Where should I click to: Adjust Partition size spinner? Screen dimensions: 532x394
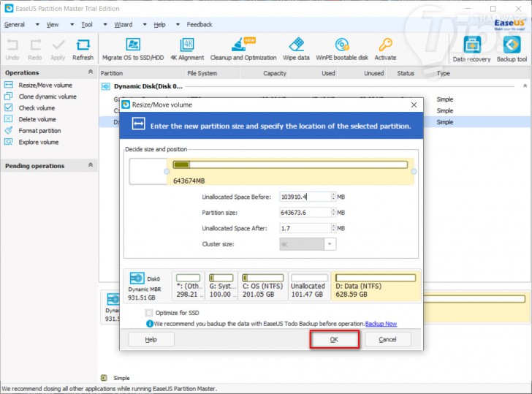[x=333, y=213]
